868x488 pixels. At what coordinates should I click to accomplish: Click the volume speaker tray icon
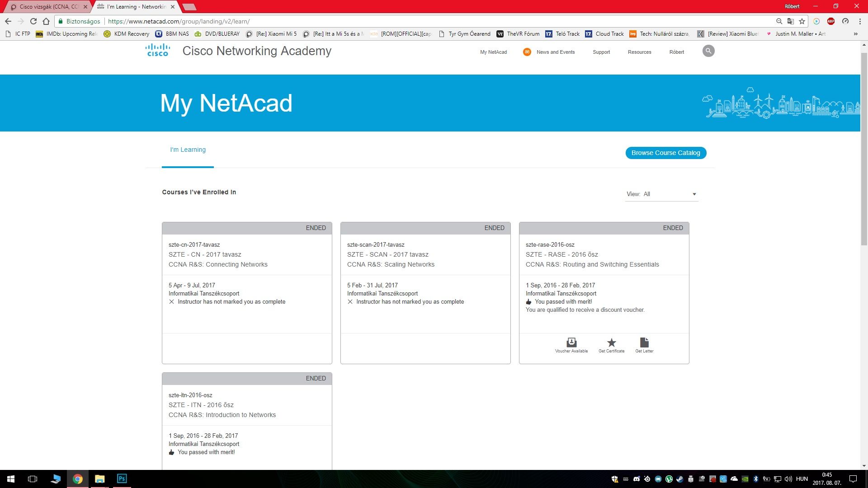(x=788, y=479)
